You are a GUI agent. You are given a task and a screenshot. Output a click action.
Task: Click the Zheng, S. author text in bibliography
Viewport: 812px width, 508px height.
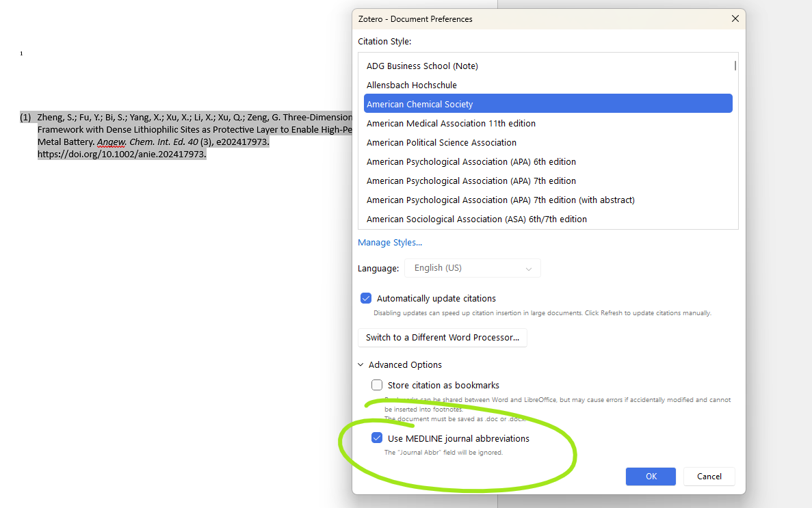(x=56, y=118)
